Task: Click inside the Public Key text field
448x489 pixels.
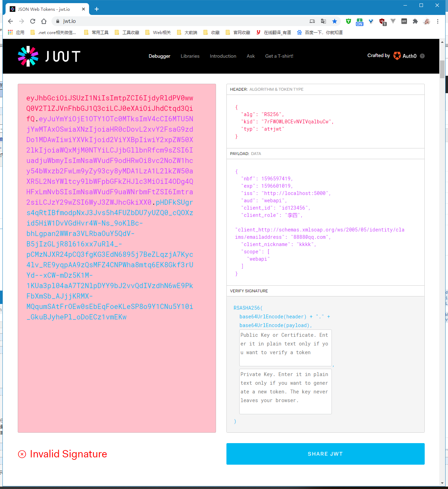Action: [x=285, y=348]
